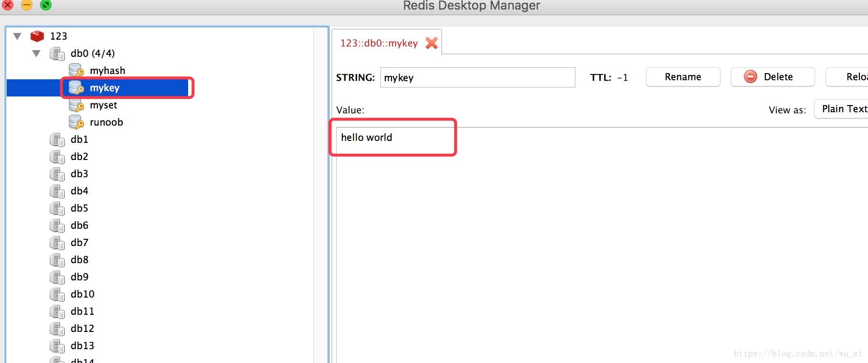Click the db6 database icon
Screen dimensions: 868x363
click(x=57, y=225)
